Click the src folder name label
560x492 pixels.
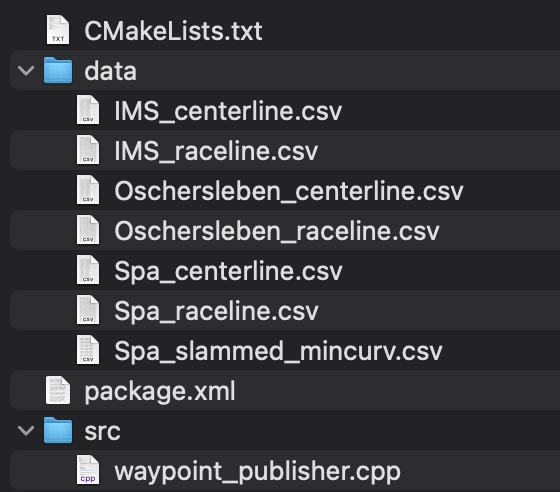click(102, 431)
